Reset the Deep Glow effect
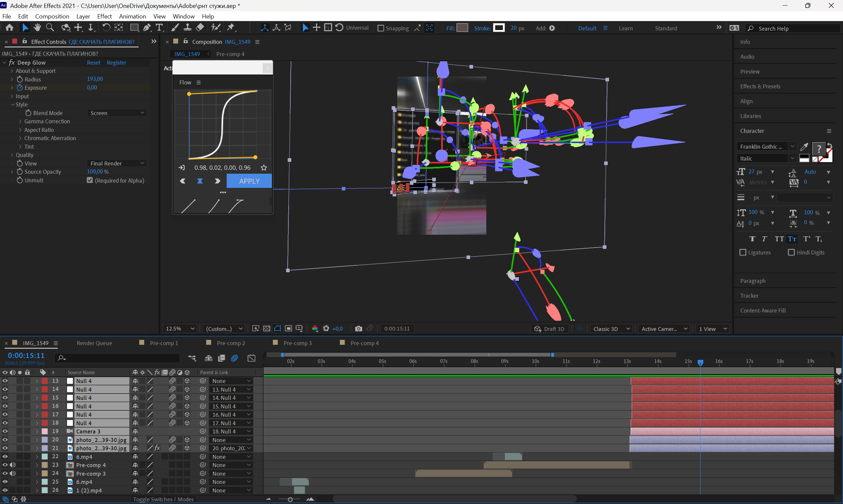 pos(93,63)
